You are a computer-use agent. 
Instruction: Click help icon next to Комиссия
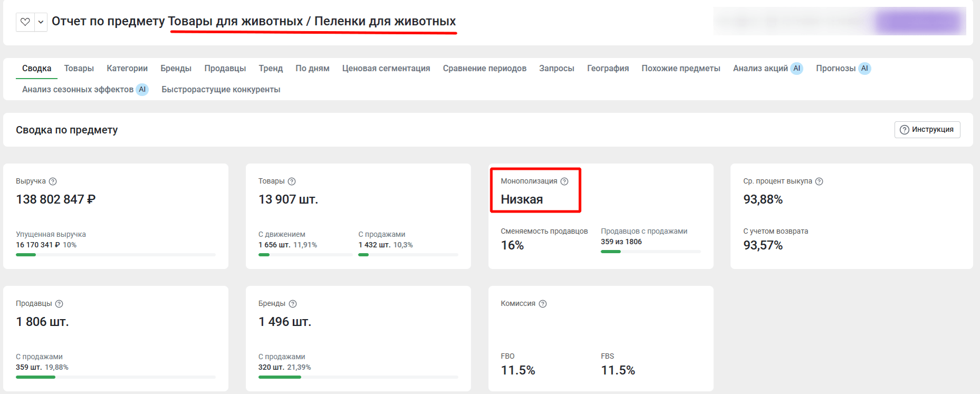coord(543,304)
